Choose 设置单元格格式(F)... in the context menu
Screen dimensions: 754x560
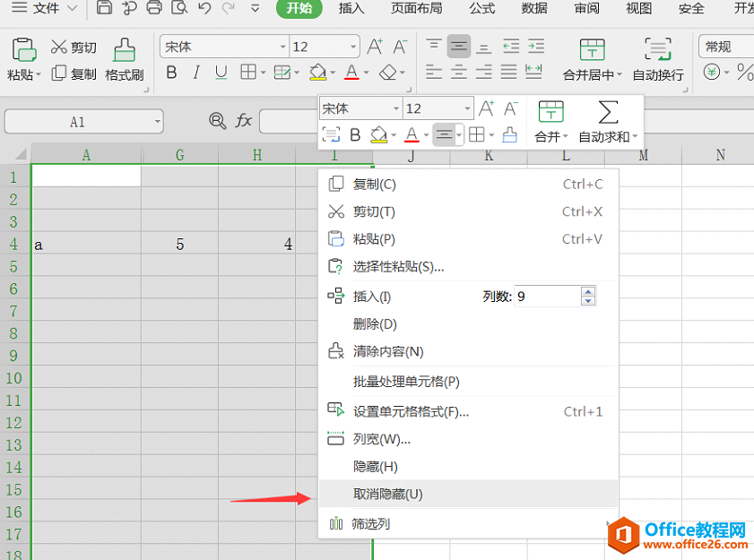coord(468,411)
